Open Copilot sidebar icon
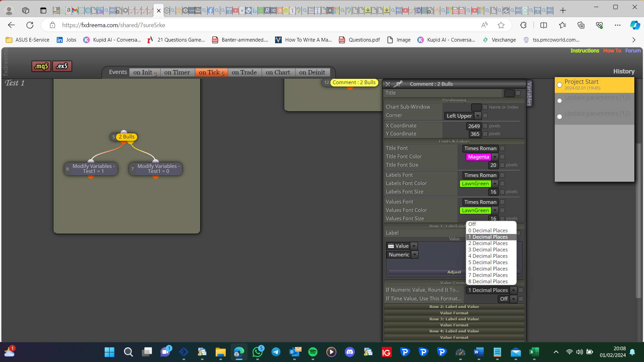644x362 pixels. pyautogui.click(x=635, y=25)
